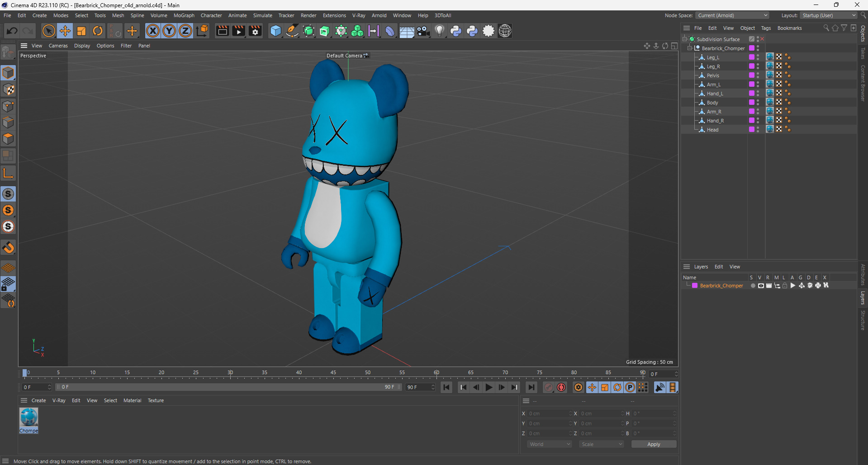Click magenta layer swatch of Head object
Image resolution: width=868 pixels, height=465 pixels.
pyautogui.click(x=752, y=130)
